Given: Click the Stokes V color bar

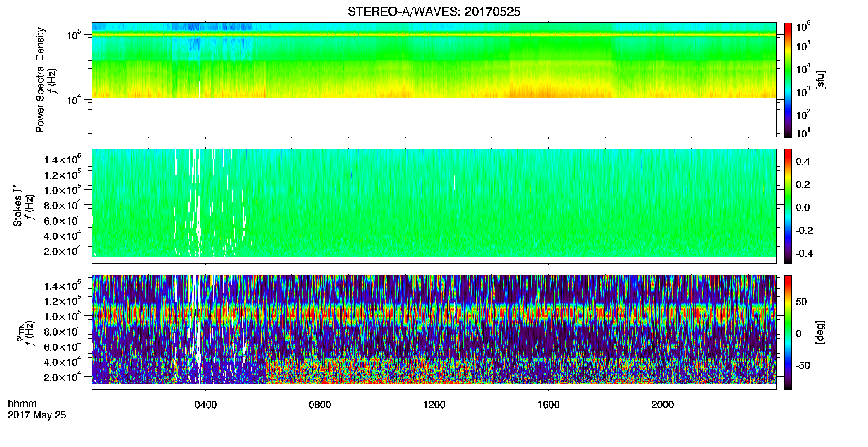Looking at the screenshot, I should click(788, 206).
